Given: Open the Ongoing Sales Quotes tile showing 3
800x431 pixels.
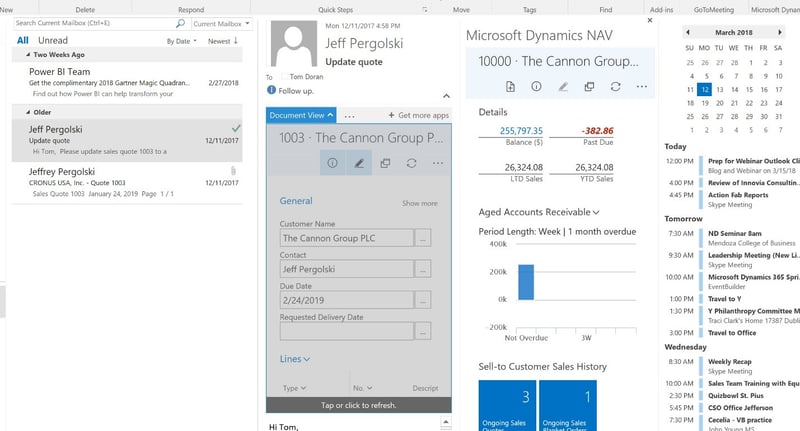Looking at the screenshot, I should click(x=507, y=405).
